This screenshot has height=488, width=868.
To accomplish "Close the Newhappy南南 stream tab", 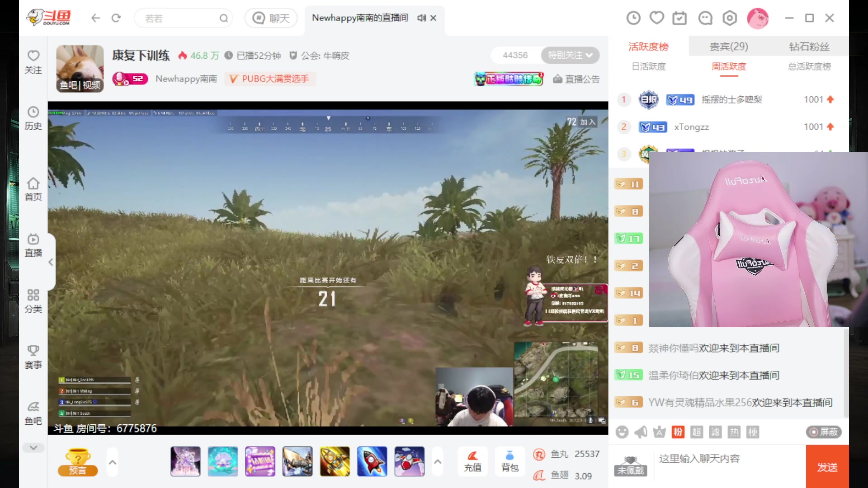I will click(433, 18).
